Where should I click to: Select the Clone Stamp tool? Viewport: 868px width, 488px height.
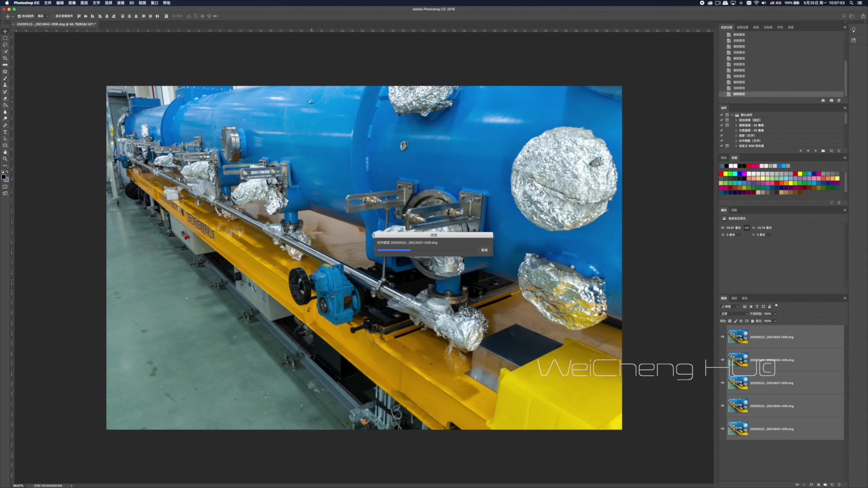(x=5, y=85)
